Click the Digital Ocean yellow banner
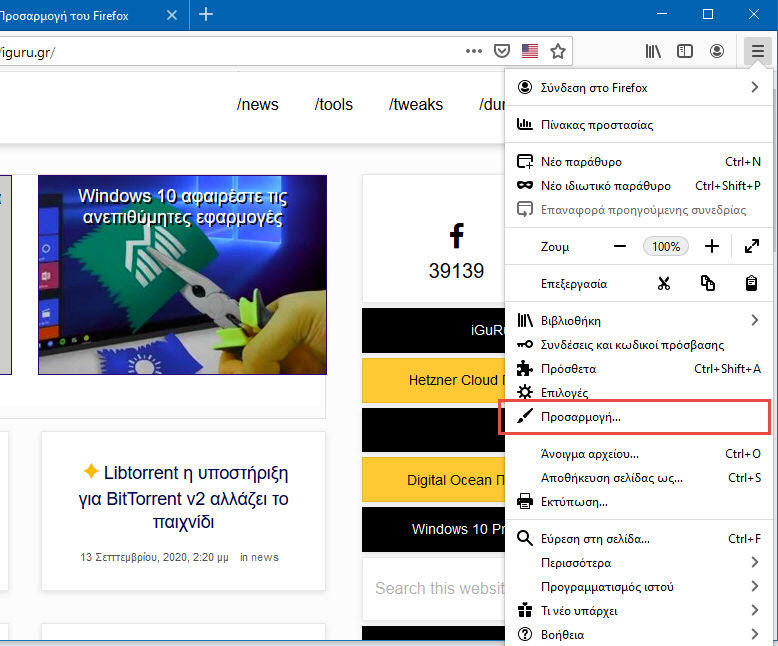This screenshot has height=646, width=778. pyautogui.click(x=434, y=480)
